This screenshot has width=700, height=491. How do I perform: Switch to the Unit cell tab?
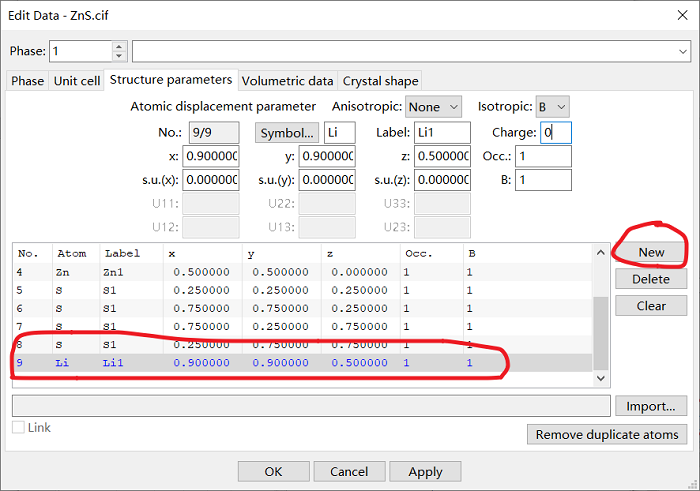77,81
